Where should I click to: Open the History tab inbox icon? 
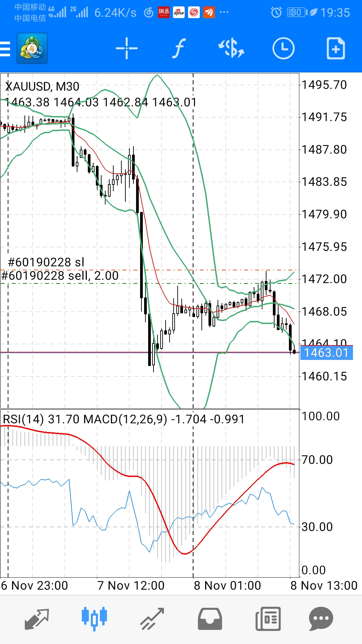pyautogui.click(x=210, y=619)
